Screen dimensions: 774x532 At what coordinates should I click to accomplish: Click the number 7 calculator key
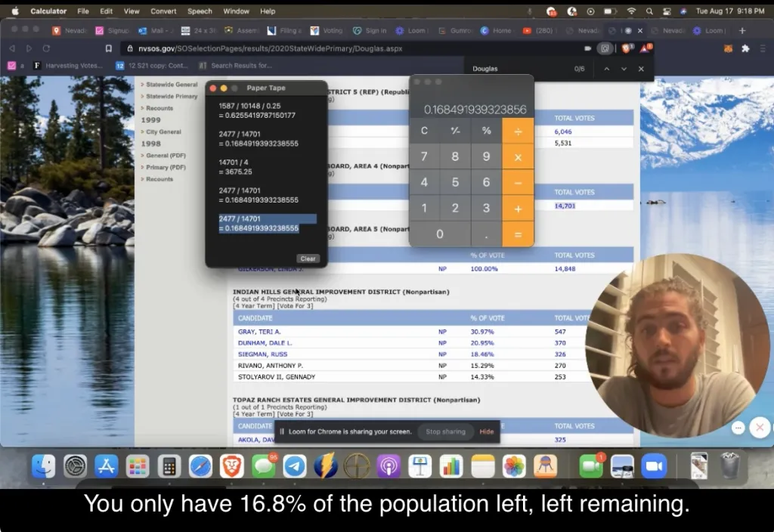(x=424, y=156)
